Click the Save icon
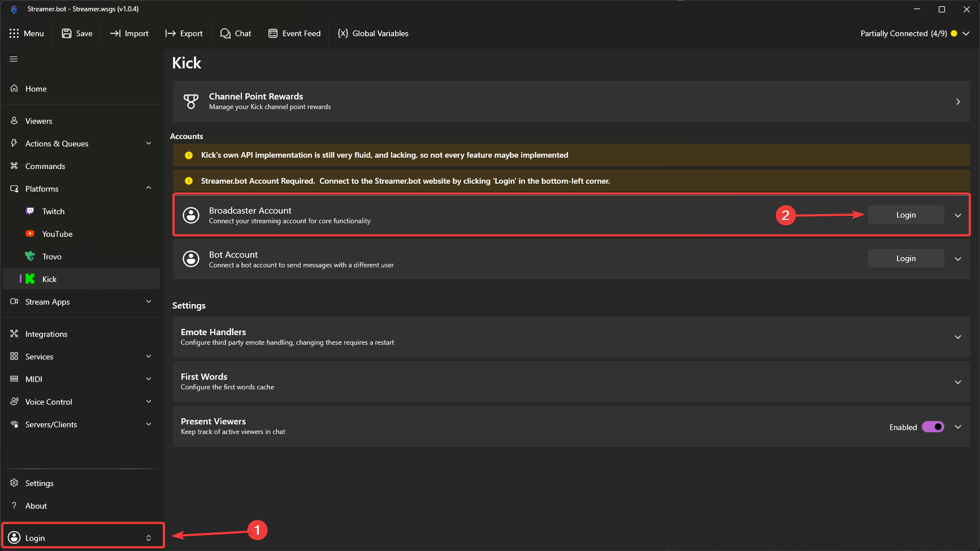Viewport: 980px width, 551px height. click(67, 33)
